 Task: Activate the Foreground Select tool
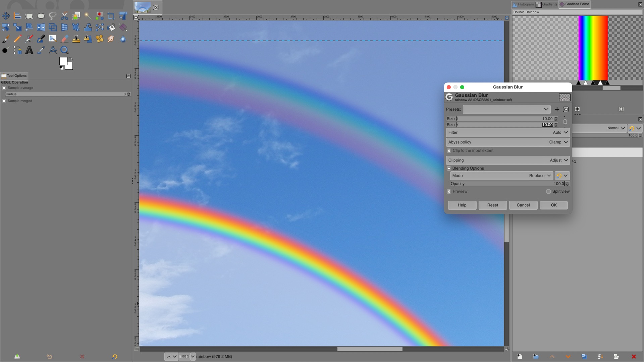coord(76,16)
